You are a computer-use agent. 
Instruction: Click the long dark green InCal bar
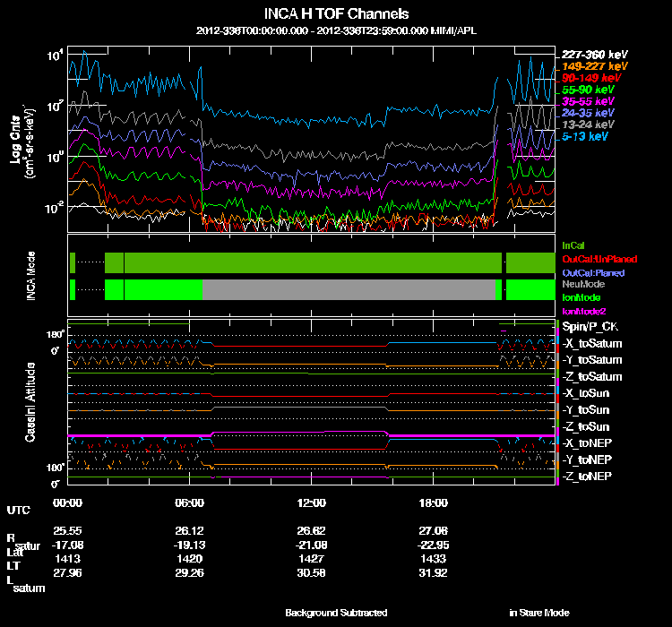(x=313, y=262)
